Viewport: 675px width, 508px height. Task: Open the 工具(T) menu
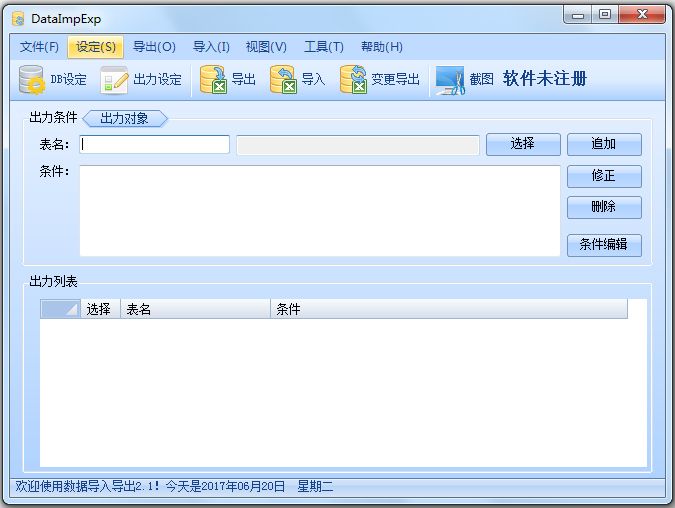click(324, 46)
